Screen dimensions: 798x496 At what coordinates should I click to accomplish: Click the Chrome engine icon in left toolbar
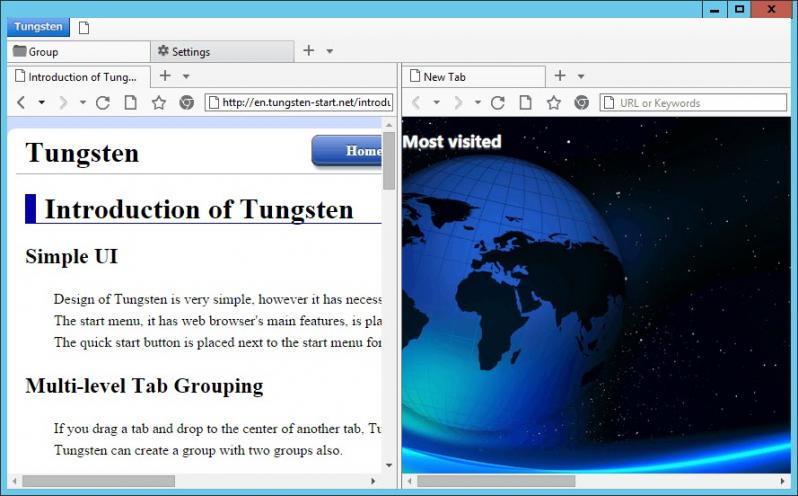tap(187, 103)
